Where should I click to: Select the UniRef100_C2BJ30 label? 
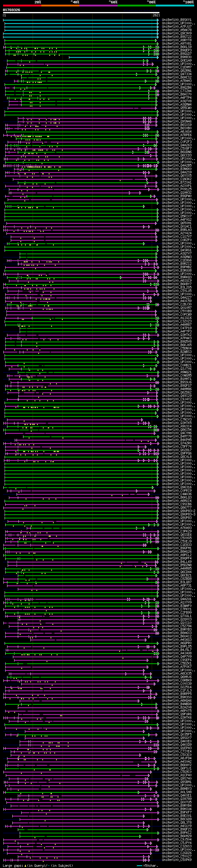tap(176, 304)
